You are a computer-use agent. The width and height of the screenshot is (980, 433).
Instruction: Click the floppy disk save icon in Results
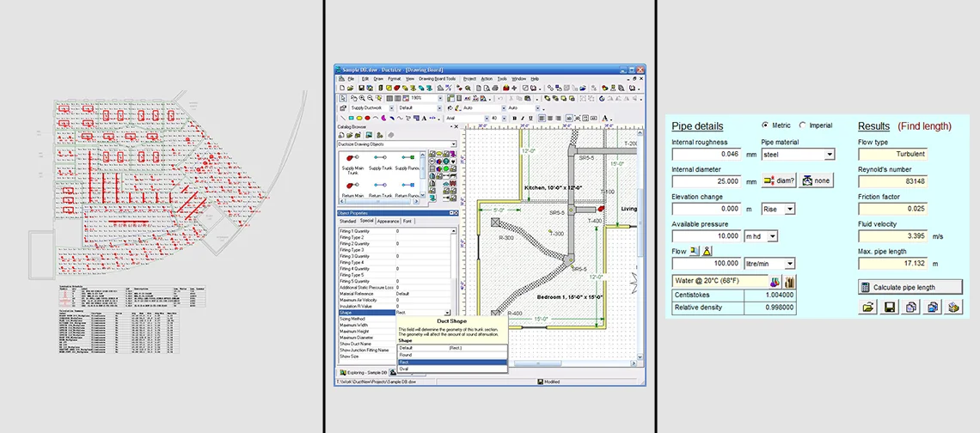[891, 307]
